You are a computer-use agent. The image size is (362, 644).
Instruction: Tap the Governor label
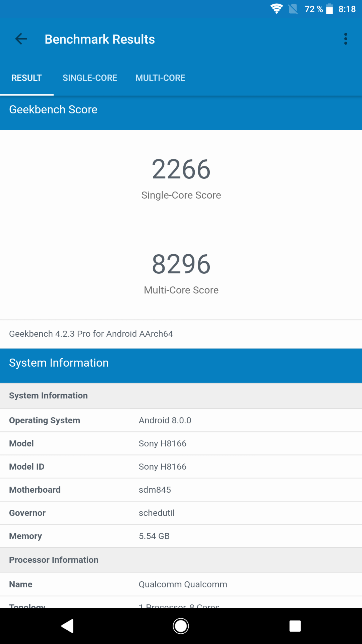tap(27, 513)
